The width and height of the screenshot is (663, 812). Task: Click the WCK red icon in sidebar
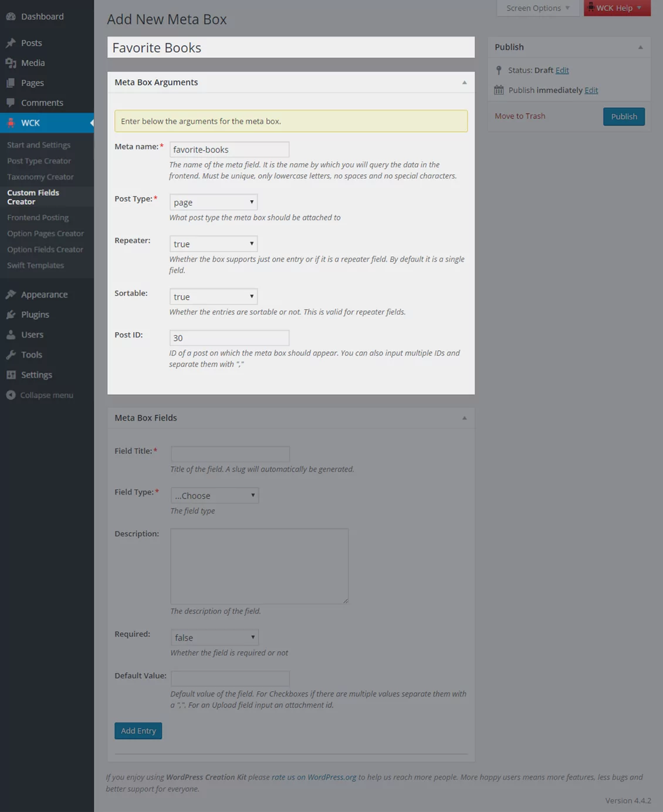(11, 123)
